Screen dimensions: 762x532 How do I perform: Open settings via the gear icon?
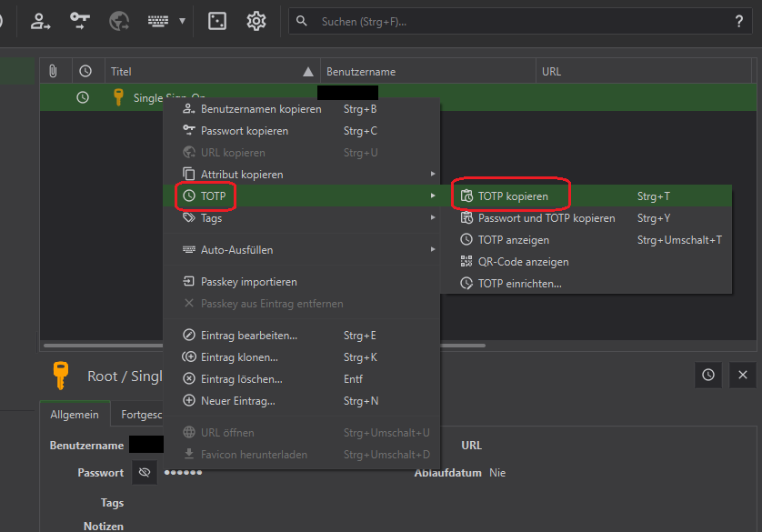[x=256, y=20]
